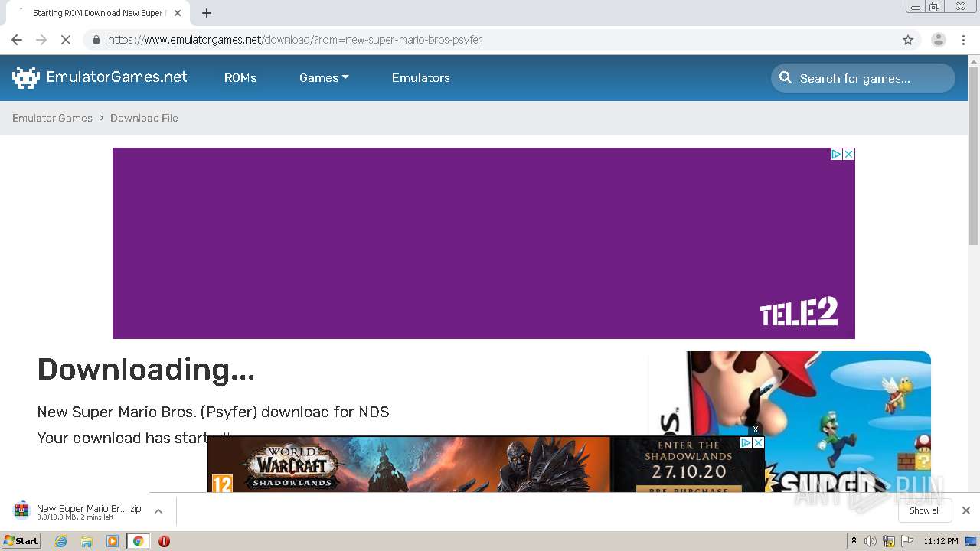The image size is (980, 551).
Task: Click the address bar URL
Action: [295, 40]
